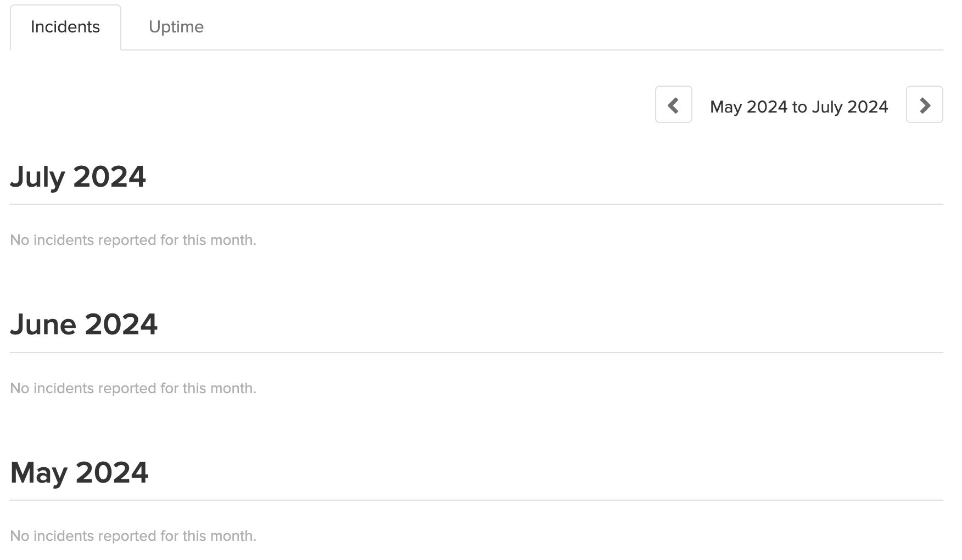Click the word "Uptime" in the tab bar
This screenshot has height=560, width=962.
176,27
